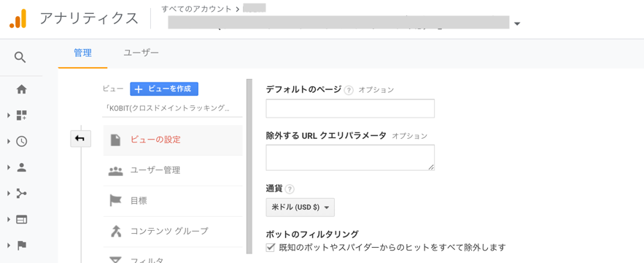Image resolution: width=644 pixels, height=263 pixels.
Task: Open ユーザー管理 in the view menu
Action: pos(173,170)
